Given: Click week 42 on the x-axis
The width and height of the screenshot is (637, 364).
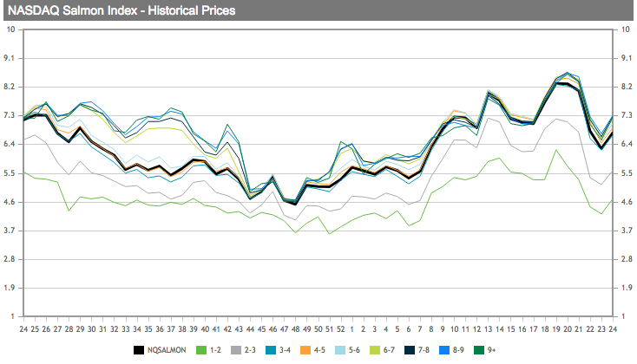Looking at the screenshot, I should (x=227, y=329).
